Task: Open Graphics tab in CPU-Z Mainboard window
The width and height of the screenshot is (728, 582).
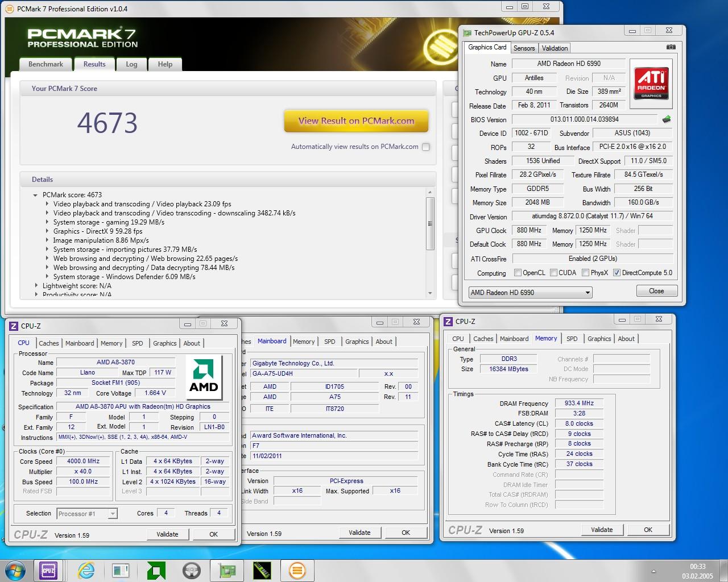Action: 357,342
